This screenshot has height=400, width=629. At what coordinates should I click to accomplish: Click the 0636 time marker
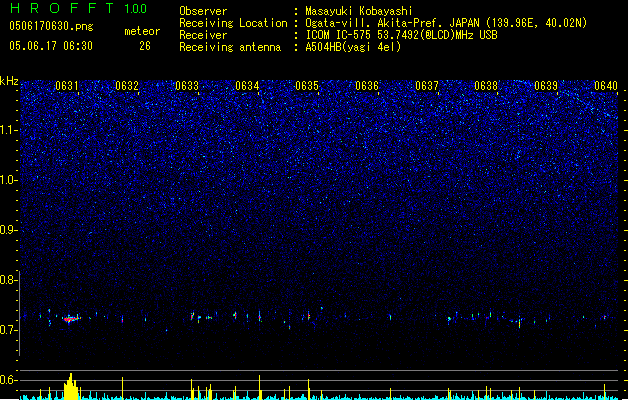(x=367, y=86)
